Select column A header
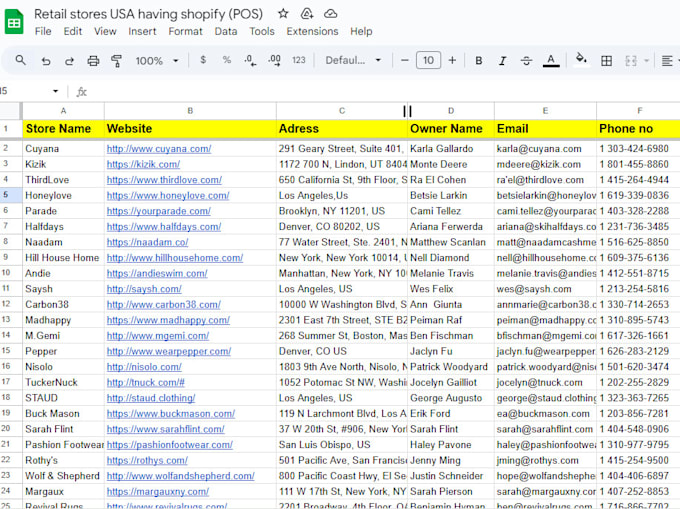 click(x=63, y=111)
